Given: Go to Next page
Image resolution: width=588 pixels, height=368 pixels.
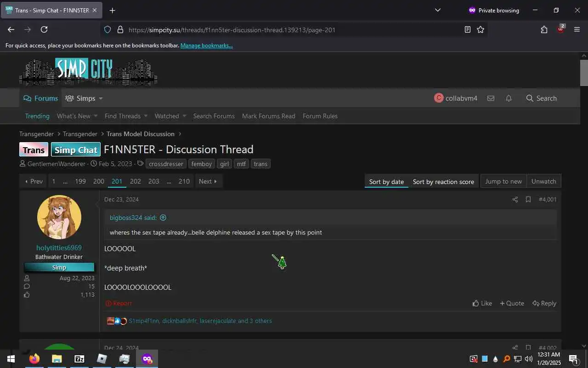Looking at the screenshot, I should (209, 181).
